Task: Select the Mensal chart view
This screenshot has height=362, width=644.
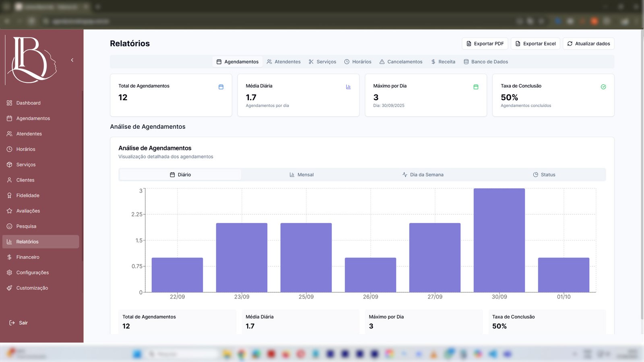Action: point(301,175)
